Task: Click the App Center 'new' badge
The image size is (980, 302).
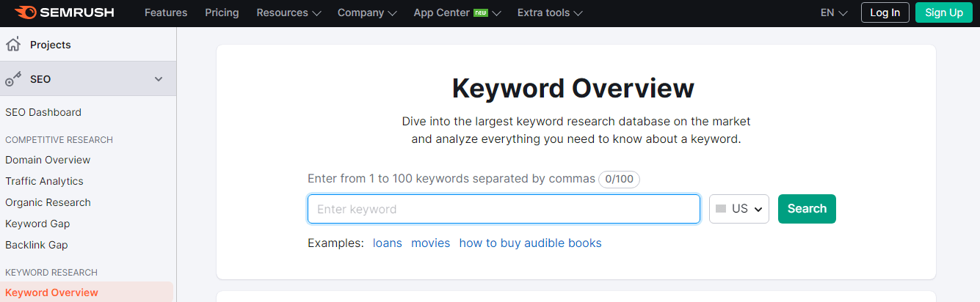Action: [481, 12]
